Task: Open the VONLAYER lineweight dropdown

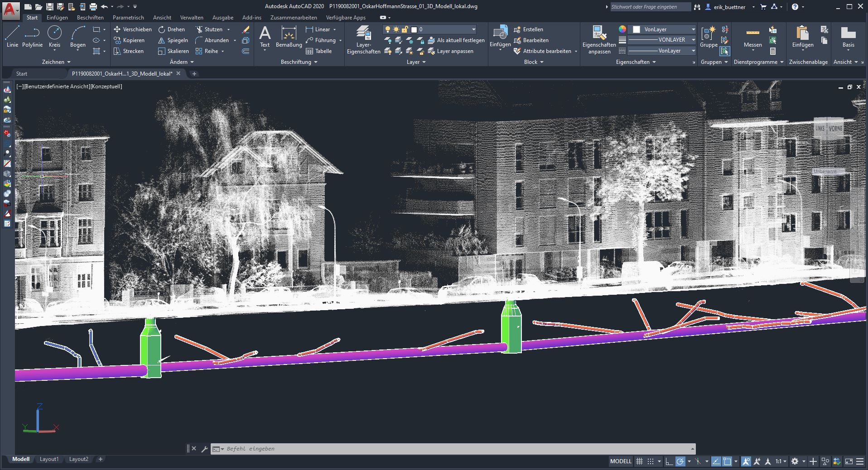Action: click(693, 40)
